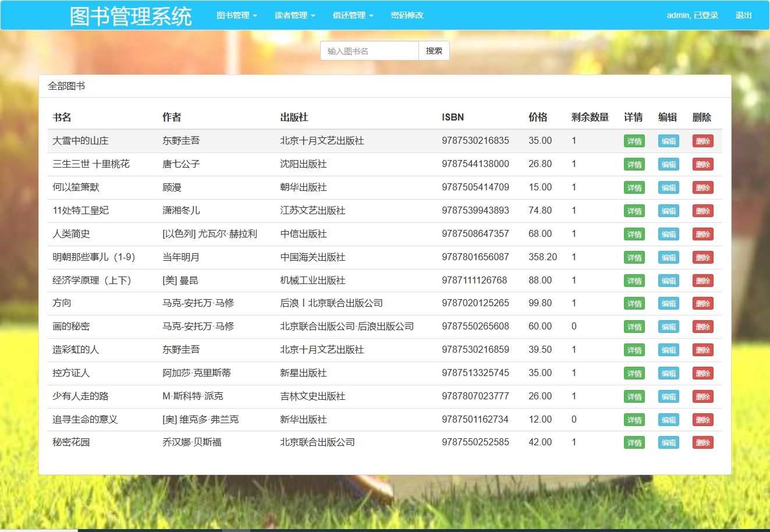The width and height of the screenshot is (770, 532).
Task: Open 编辑 for 少有人走的路
Action: coord(668,396)
